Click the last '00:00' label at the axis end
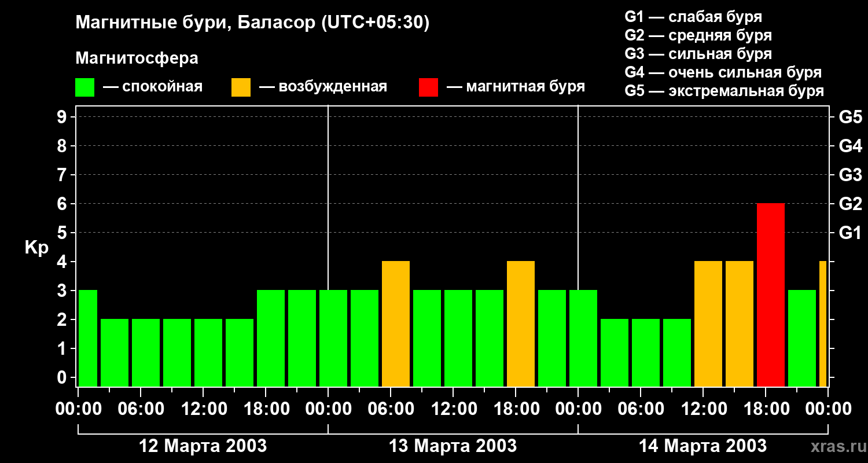This screenshot has width=868, height=463. 828,409
